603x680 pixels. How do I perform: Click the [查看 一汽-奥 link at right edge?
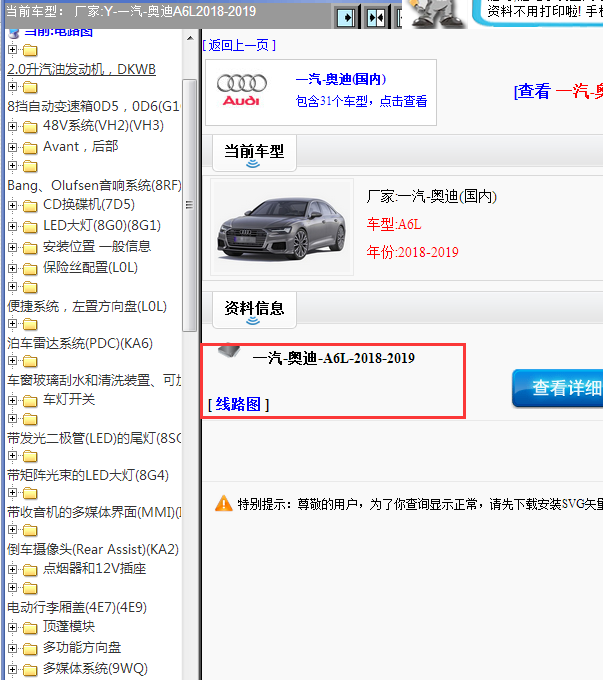pos(558,92)
